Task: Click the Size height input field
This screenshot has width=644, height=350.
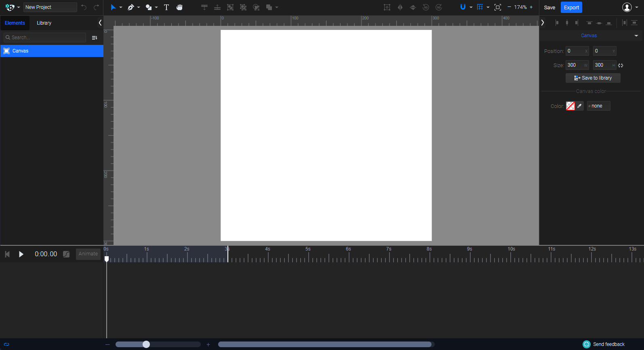Action: [x=605, y=65]
